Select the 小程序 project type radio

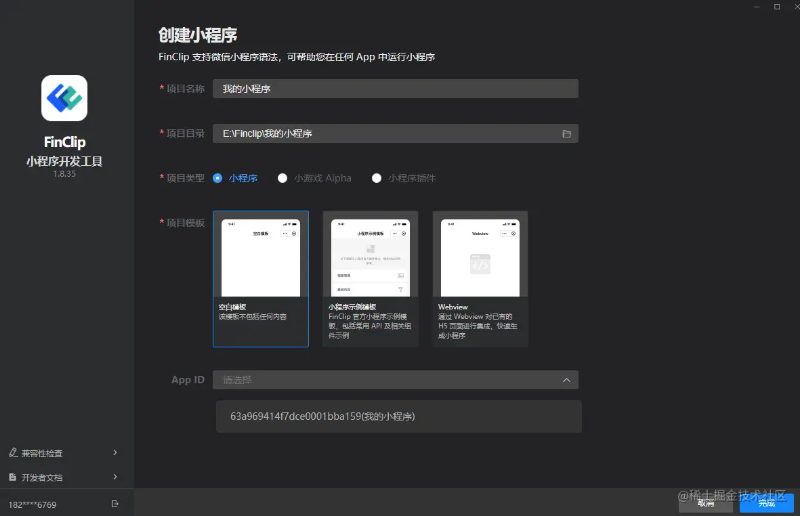click(x=217, y=178)
